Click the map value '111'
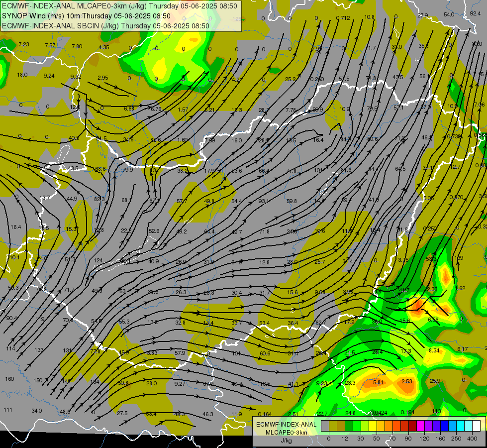The height and width of the screenshot is (448, 487). [x=8, y=410]
